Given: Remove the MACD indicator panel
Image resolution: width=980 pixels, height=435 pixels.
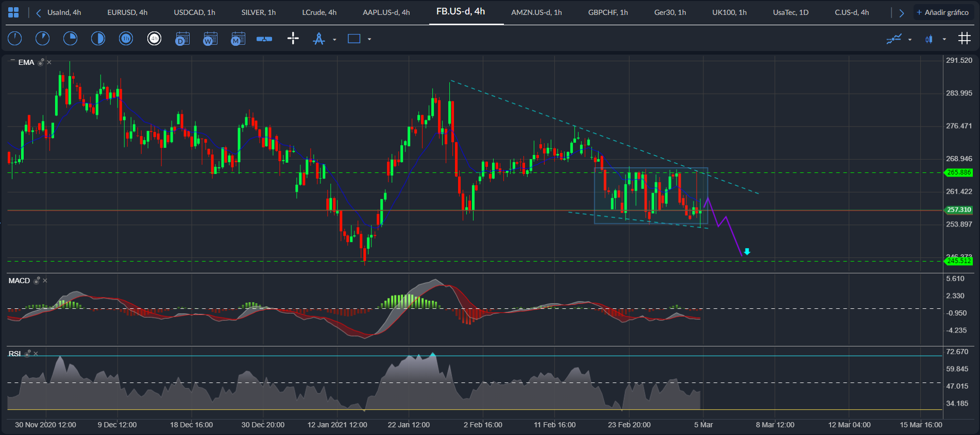Looking at the screenshot, I should 45,281.
